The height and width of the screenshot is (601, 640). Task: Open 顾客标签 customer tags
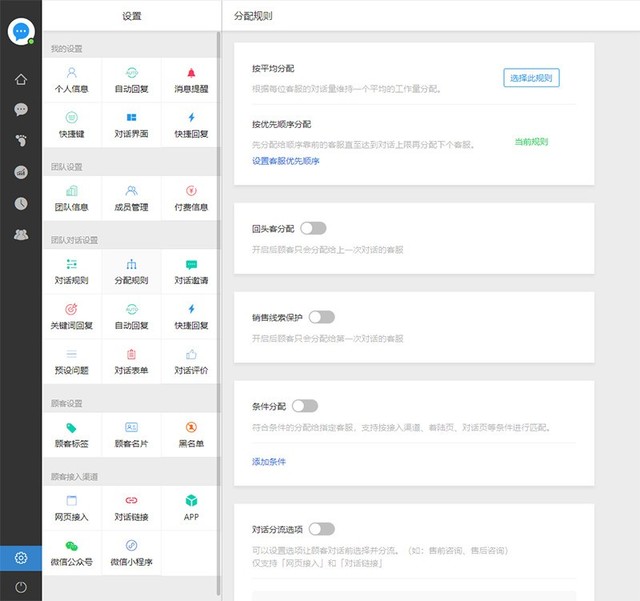tap(71, 434)
